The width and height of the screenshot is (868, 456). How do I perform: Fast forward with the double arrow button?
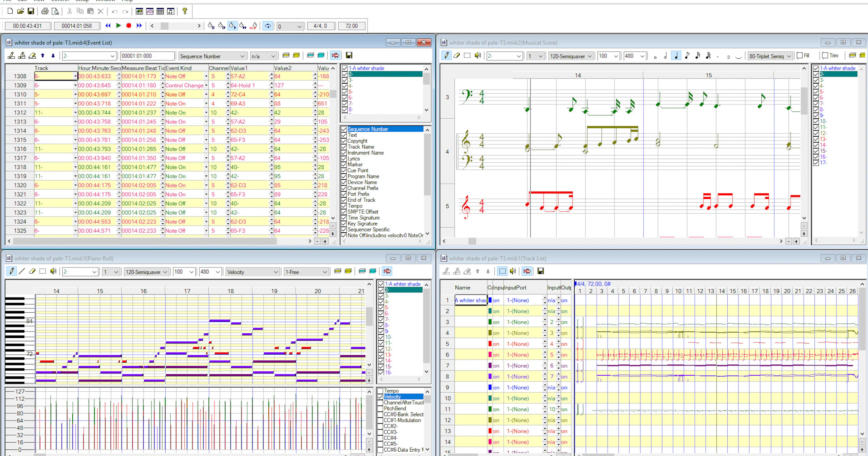(x=139, y=26)
